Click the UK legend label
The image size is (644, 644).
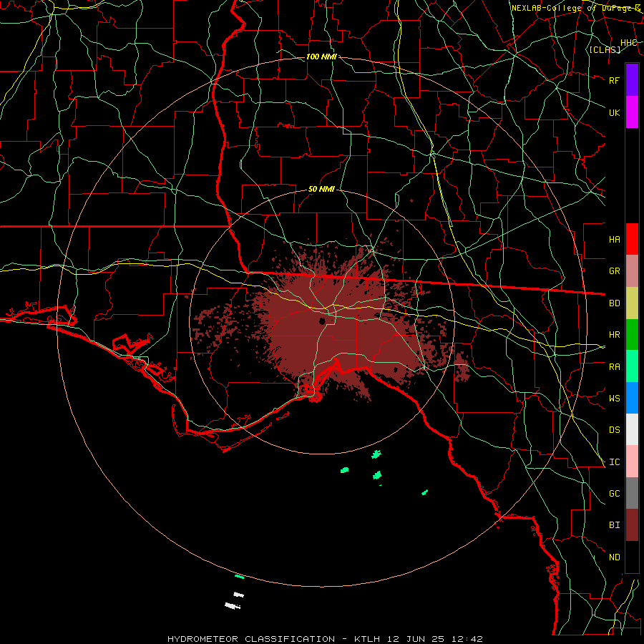pos(614,112)
